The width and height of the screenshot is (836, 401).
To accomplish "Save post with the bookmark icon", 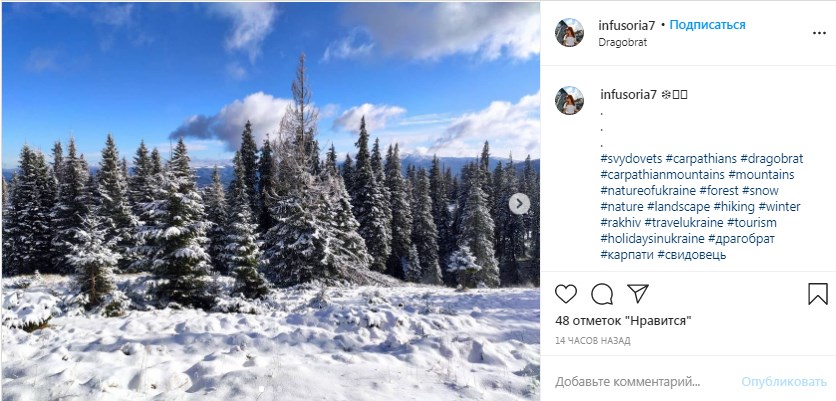I will click(817, 294).
